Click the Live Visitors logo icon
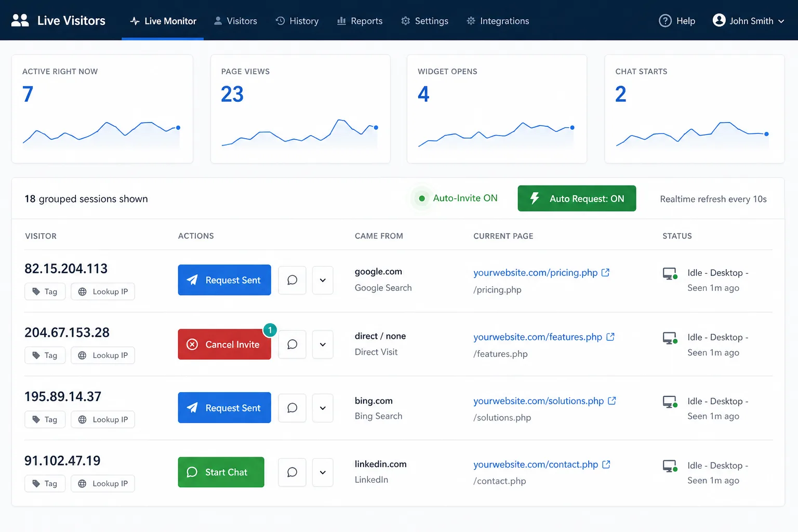Screen dimensions: 798x532 coord(20,20)
